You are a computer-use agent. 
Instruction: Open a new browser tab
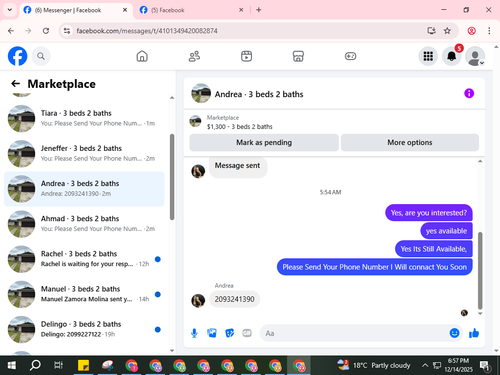click(259, 10)
